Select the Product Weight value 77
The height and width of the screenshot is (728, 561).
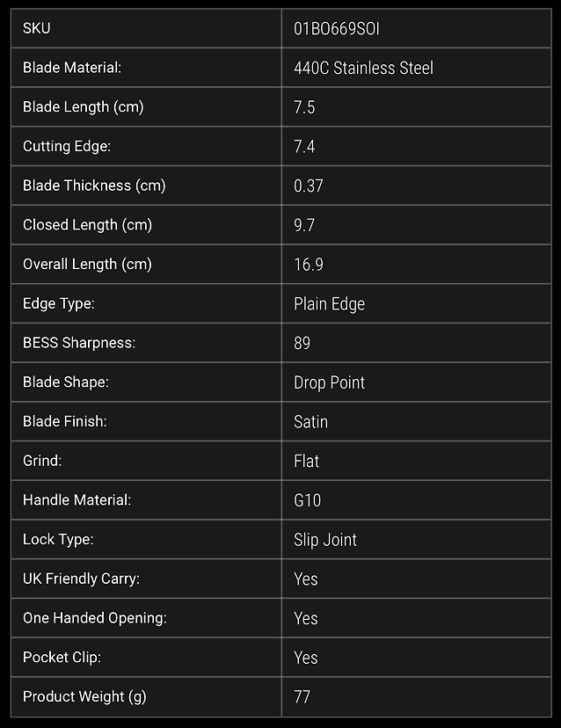[302, 697]
